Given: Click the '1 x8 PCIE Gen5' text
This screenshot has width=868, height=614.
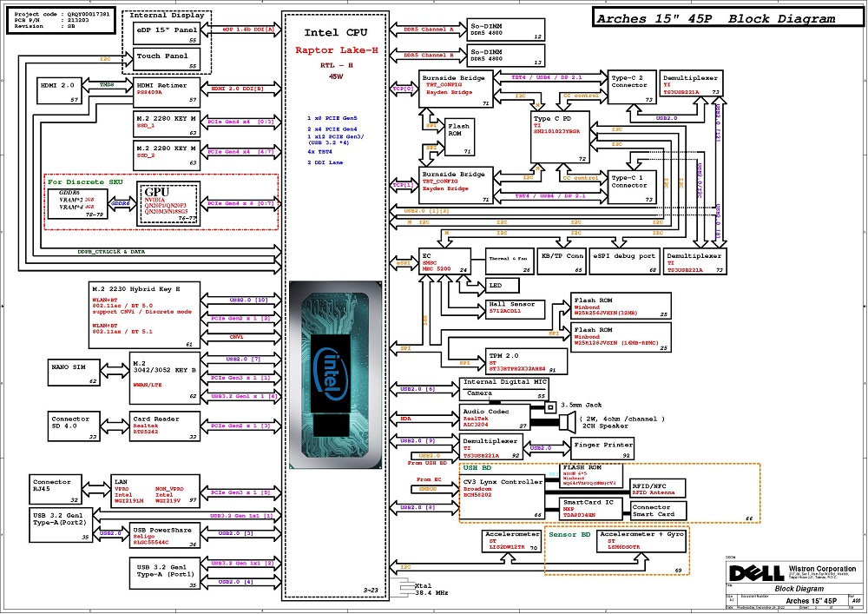Looking at the screenshot, I should pyautogui.click(x=332, y=118).
